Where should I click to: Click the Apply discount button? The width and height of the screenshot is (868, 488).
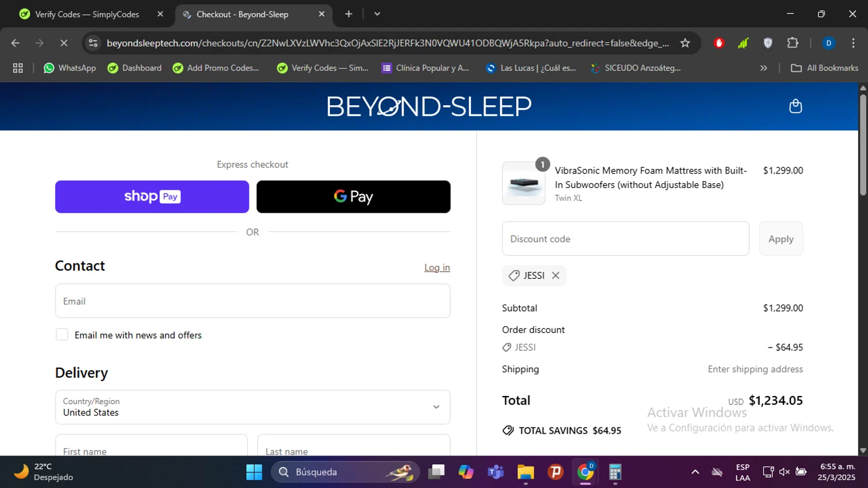point(781,239)
